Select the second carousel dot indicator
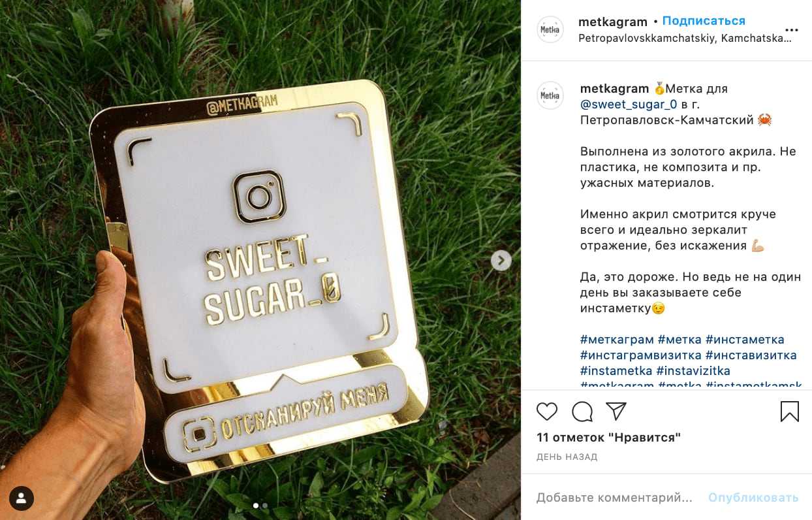The width and height of the screenshot is (812, 520). point(265,505)
